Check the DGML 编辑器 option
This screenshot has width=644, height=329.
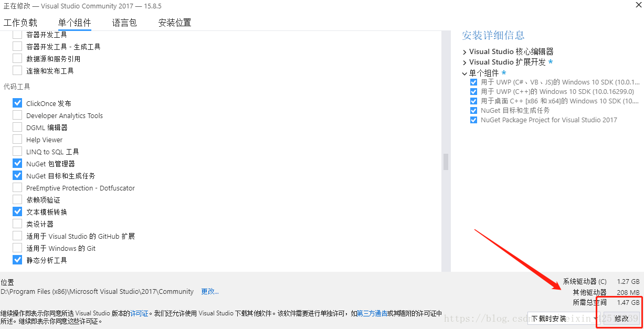point(17,127)
